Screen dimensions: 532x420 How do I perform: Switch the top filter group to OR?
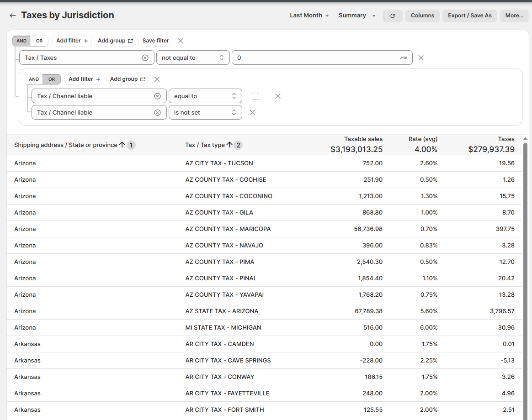coord(39,41)
